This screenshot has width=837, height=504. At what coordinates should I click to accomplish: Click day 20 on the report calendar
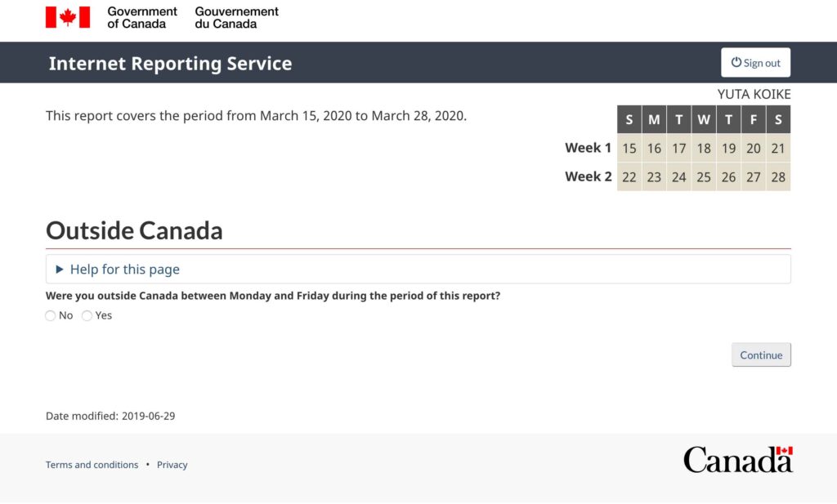click(x=753, y=149)
